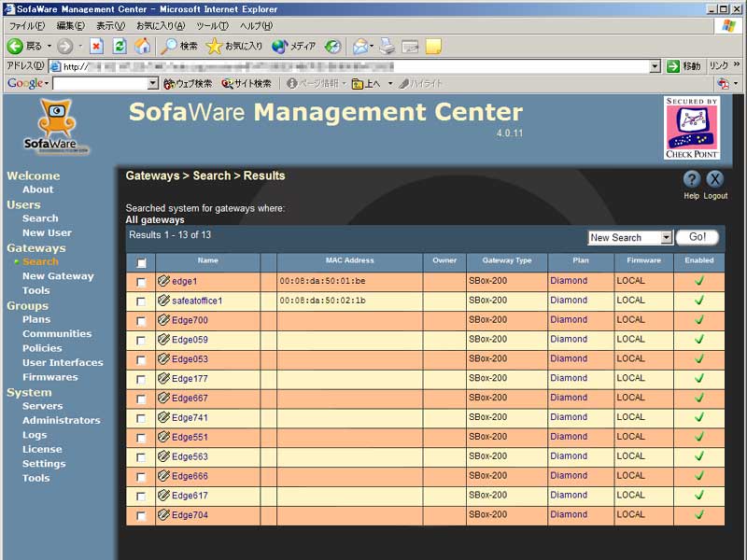Open the ツール(T) menu
The height and width of the screenshot is (560, 747).
pyautogui.click(x=213, y=26)
